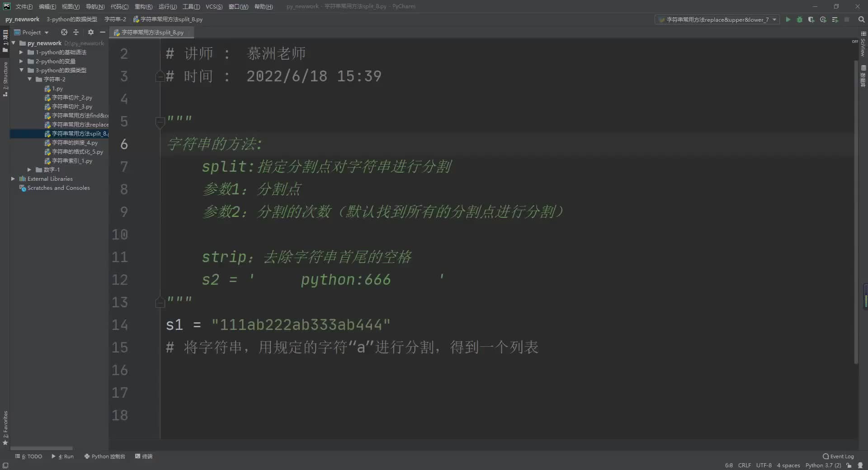This screenshot has width=868, height=470.
Task: Select 字符串的格式化_5.py in project tree
Action: (74, 152)
